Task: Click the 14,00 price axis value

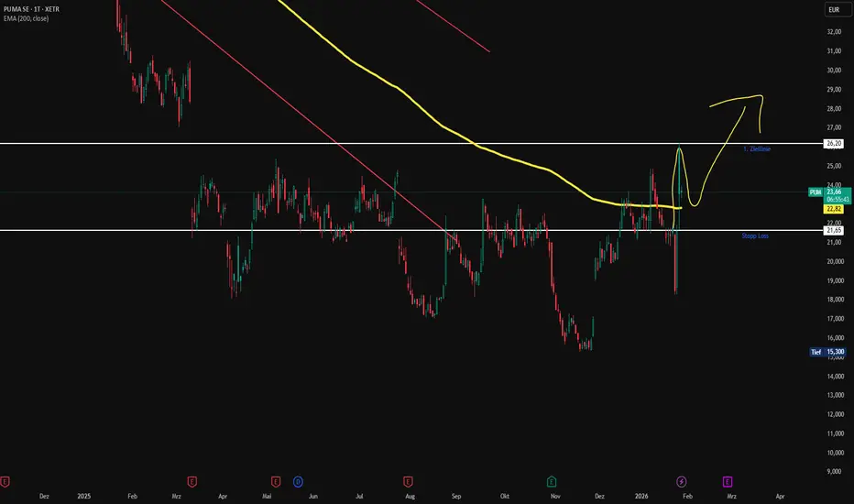Action: point(836,377)
